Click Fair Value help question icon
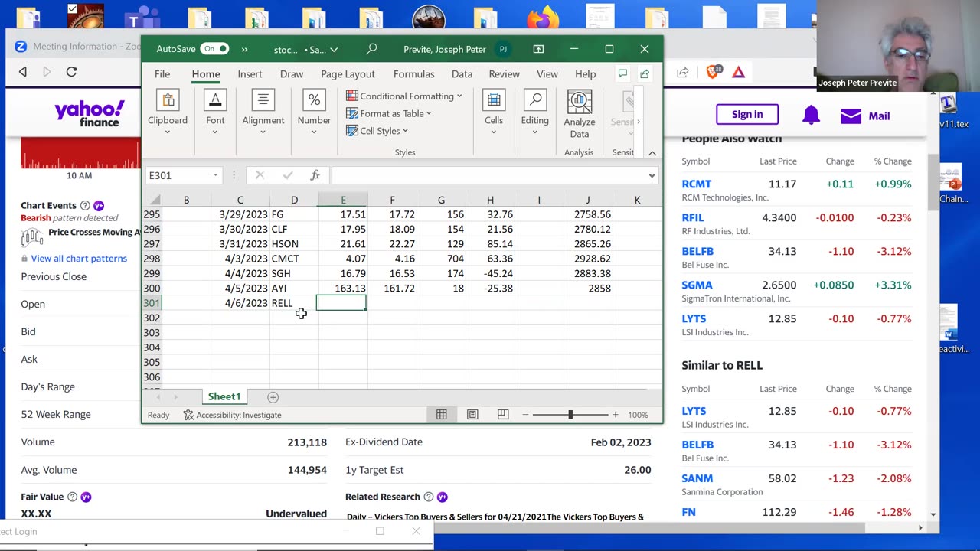 point(72,497)
